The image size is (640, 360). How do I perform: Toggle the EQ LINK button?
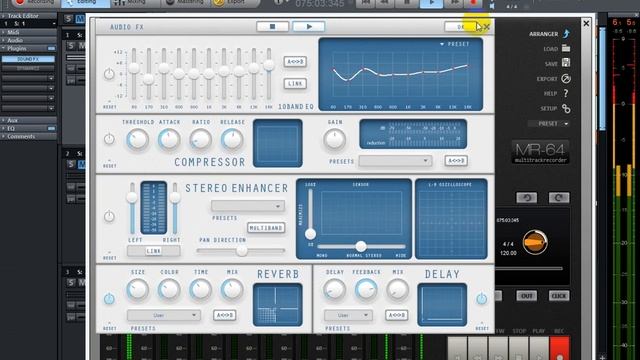[295, 84]
